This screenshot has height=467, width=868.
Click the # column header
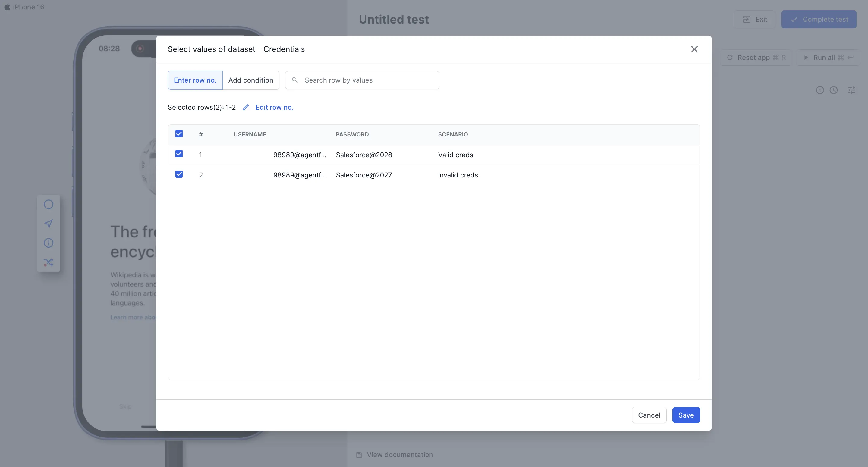coord(201,134)
